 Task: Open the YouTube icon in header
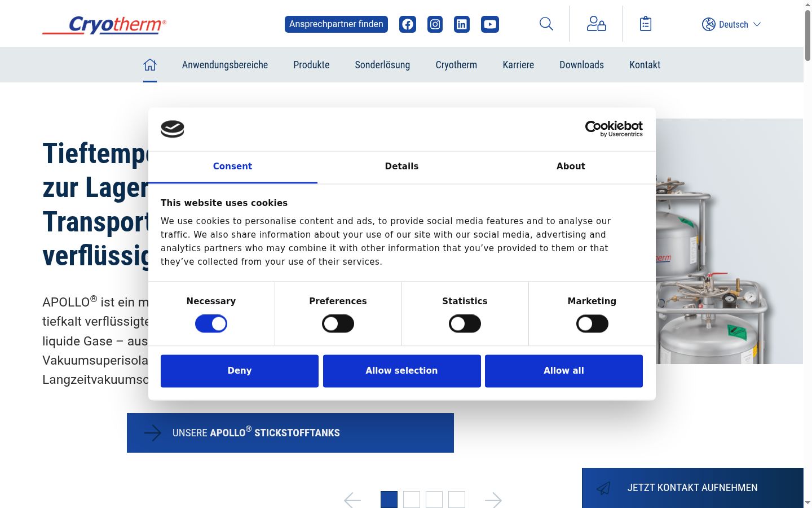tap(490, 24)
